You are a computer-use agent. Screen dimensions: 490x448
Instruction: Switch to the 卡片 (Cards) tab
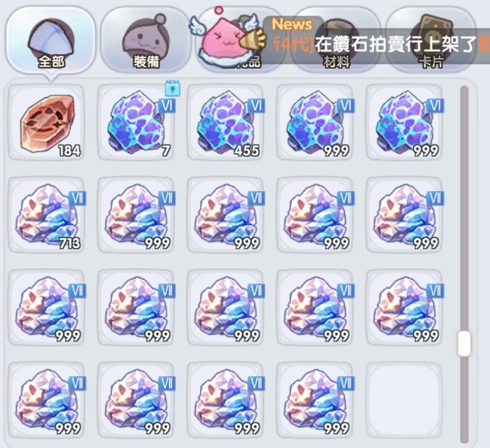(x=431, y=40)
